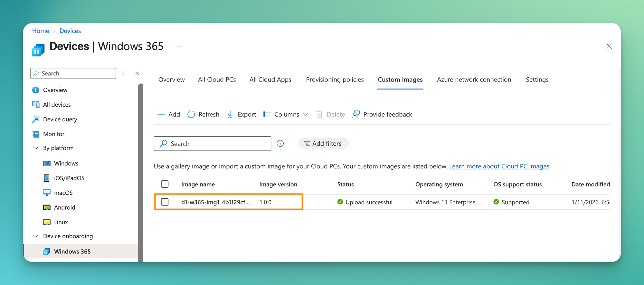Click the Overview info icon in sidebar
The image size is (644, 285).
tap(36, 90)
